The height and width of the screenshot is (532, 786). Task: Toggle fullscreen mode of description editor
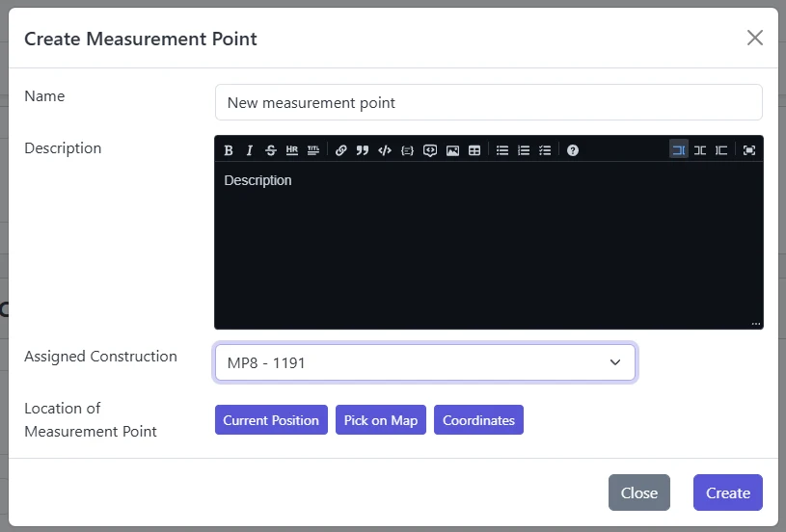(749, 150)
